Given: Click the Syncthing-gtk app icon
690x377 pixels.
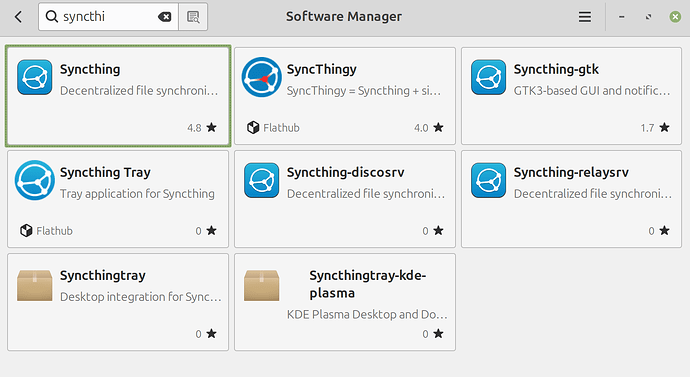Looking at the screenshot, I should 488,77.
